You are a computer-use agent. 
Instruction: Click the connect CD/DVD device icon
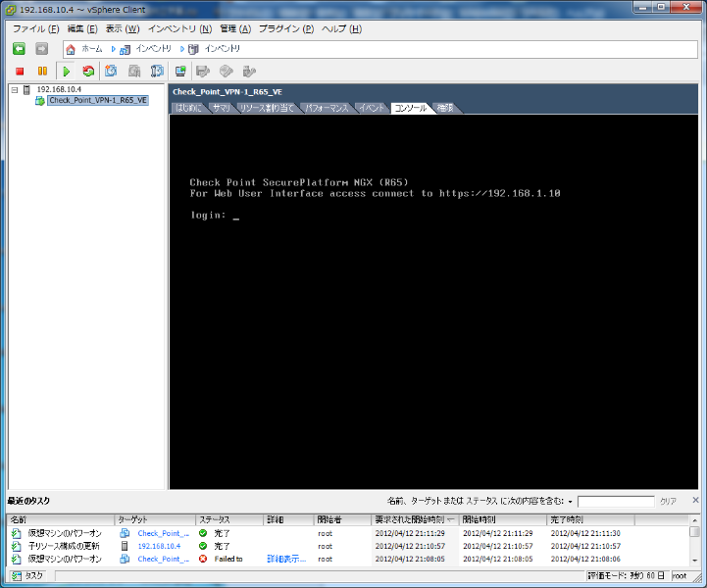226,72
